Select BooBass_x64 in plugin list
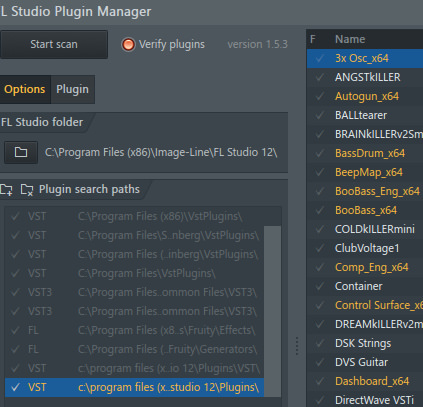Viewport: 423px width, 407px height. click(x=366, y=210)
